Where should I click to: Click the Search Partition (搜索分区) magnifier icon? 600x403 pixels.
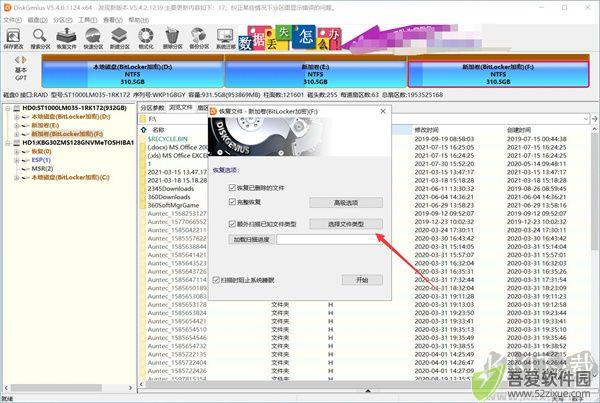point(40,38)
